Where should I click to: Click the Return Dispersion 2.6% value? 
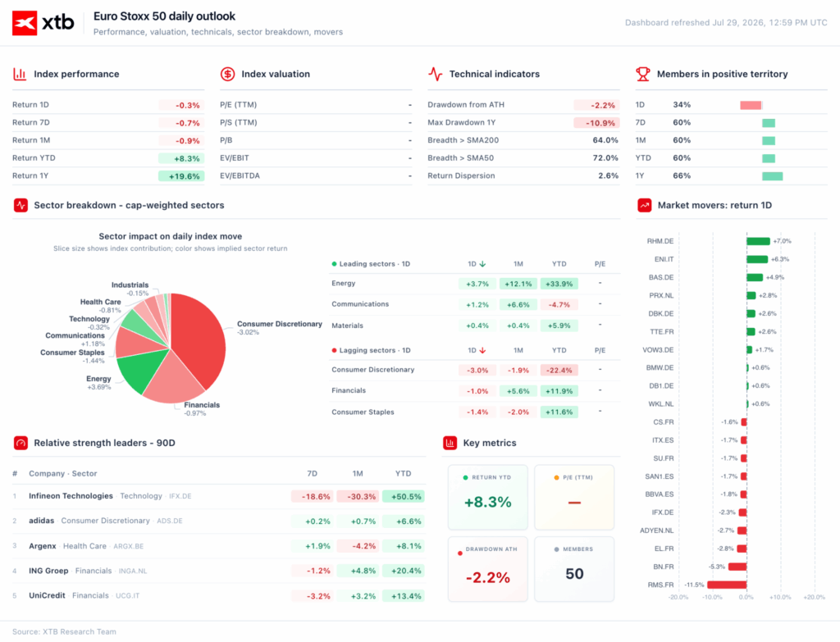click(609, 175)
